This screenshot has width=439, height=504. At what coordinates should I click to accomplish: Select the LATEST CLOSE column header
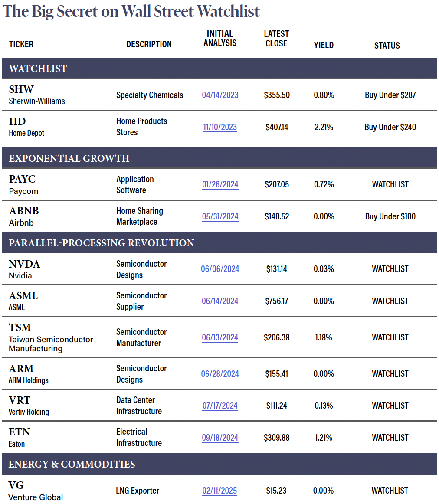pos(276,39)
